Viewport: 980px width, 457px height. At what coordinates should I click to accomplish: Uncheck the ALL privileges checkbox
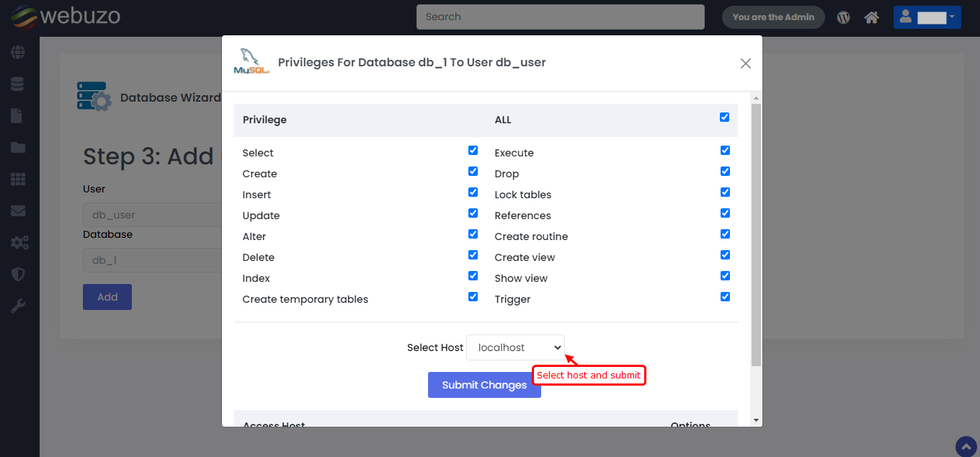(x=724, y=117)
